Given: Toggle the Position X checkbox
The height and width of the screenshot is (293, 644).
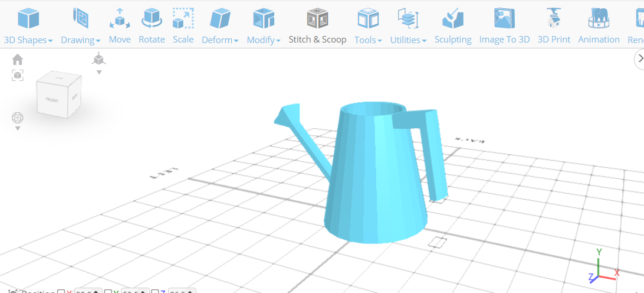Looking at the screenshot, I should click(61, 292).
